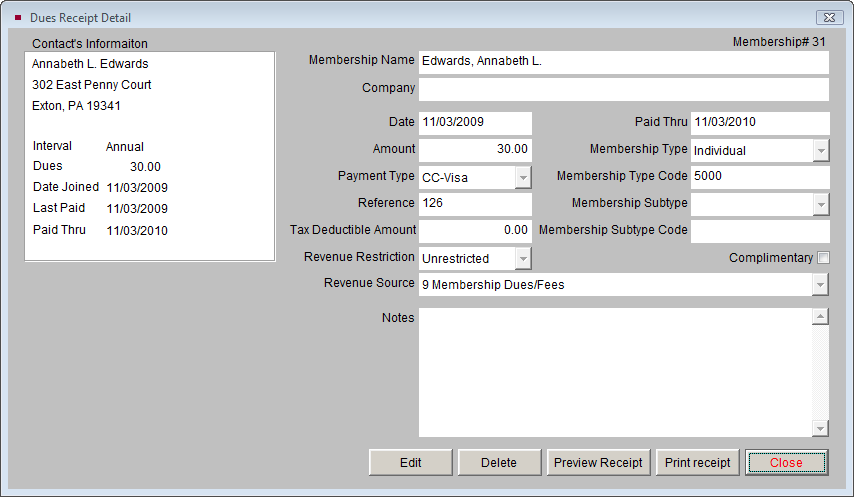Click the name Annabeth L. Edwards
This screenshot has width=854, height=497.
point(90,64)
